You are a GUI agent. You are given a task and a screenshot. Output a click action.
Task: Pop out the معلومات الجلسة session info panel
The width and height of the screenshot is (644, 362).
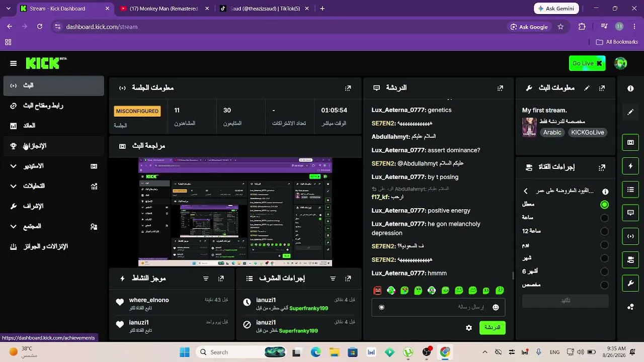pyautogui.click(x=348, y=88)
